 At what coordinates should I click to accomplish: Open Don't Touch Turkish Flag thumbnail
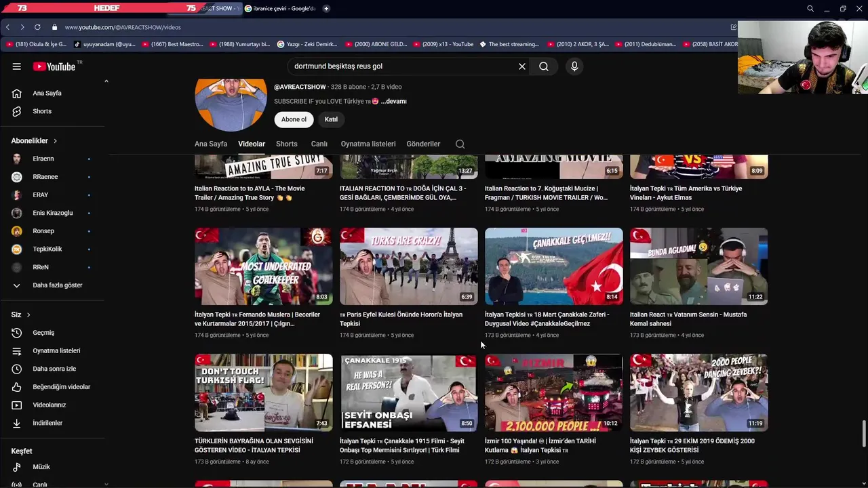pyautogui.click(x=264, y=392)
